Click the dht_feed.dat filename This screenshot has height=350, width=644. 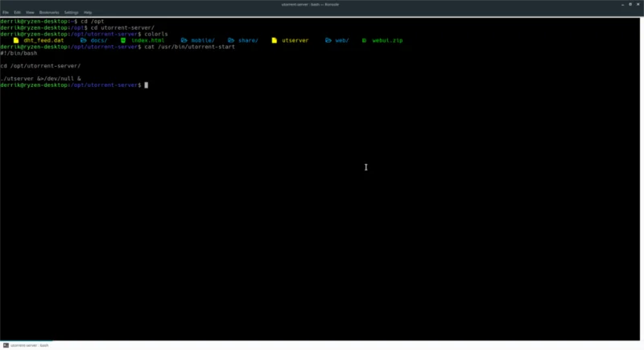tap(43, 40)
